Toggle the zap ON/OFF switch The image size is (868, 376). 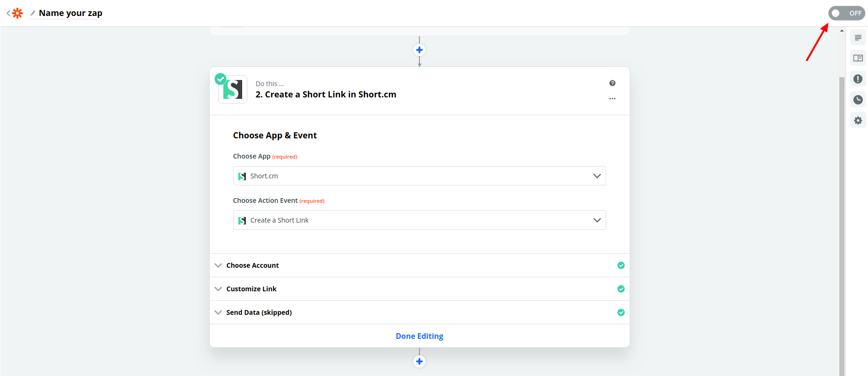846,13
